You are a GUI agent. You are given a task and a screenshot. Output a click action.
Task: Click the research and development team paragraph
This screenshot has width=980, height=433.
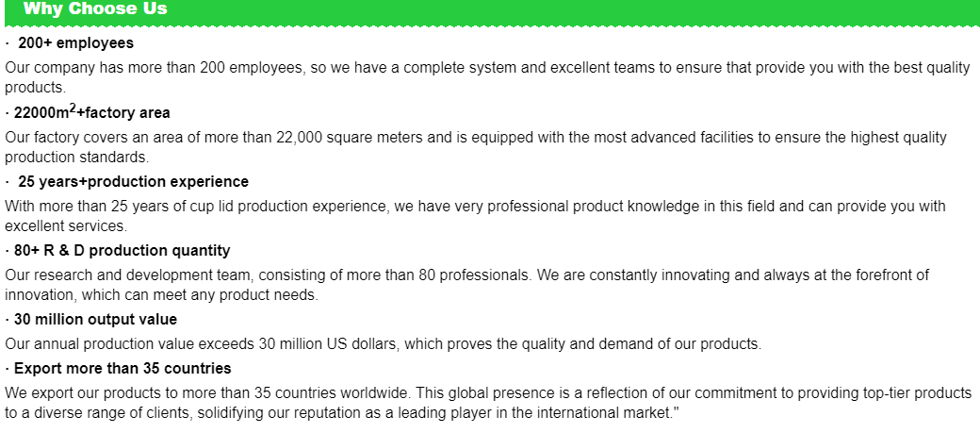[466, 285]
